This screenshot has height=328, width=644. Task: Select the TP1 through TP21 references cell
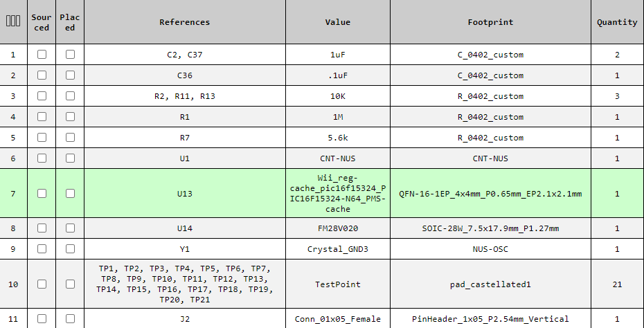pos(185,284)
